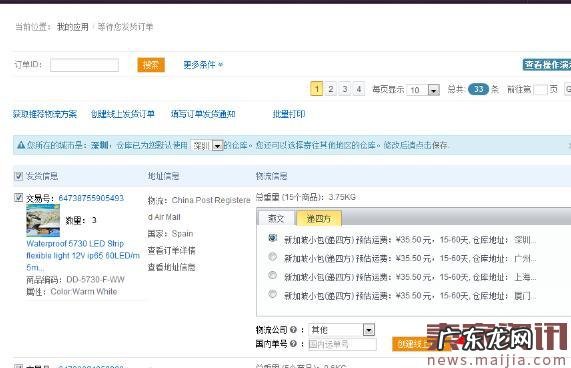The width and height of the screenshot is (571, 368).
Task: Expand 更多条件 more conditions
Action: click(x=203, y=65)
